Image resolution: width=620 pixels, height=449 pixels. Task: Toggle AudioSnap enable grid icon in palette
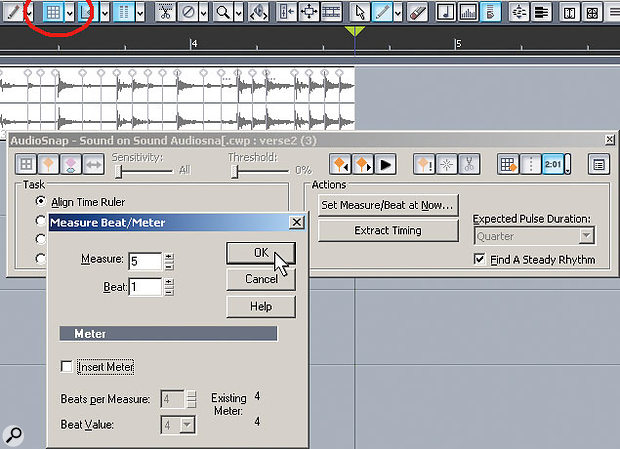[x=26, y=164]
